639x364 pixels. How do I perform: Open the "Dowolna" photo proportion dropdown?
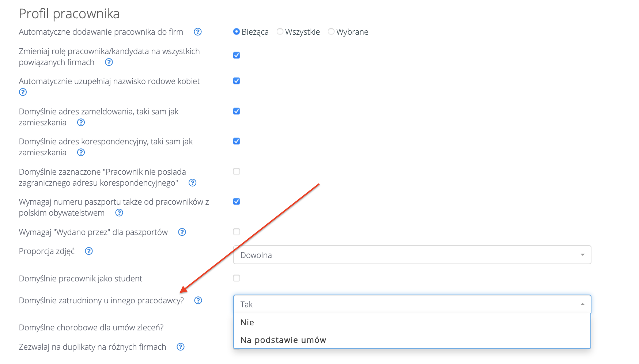(412, 255)
